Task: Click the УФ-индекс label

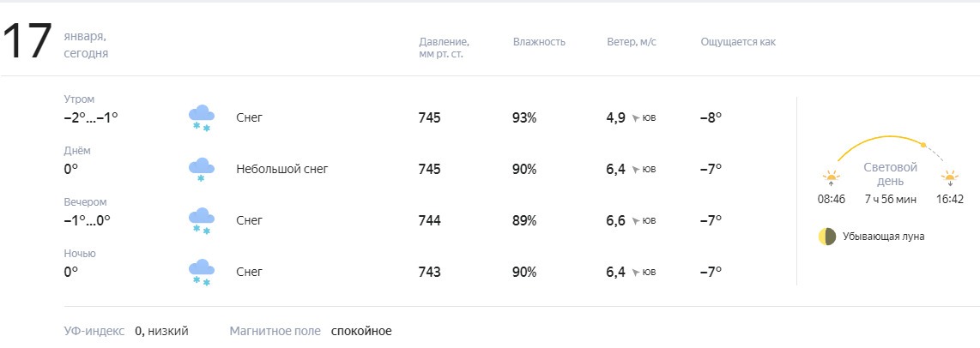Action: (94, 331)
